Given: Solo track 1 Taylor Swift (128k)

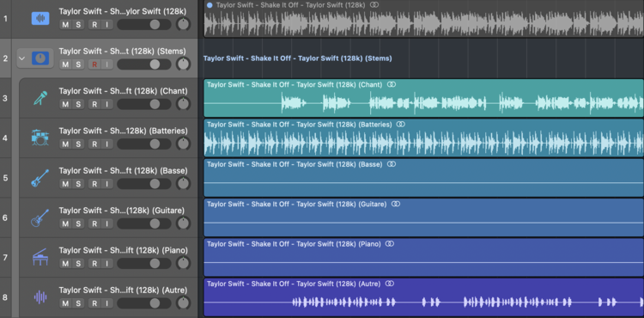Looking at the screenshot, I should pyautogui.click(x=78, y=24).
